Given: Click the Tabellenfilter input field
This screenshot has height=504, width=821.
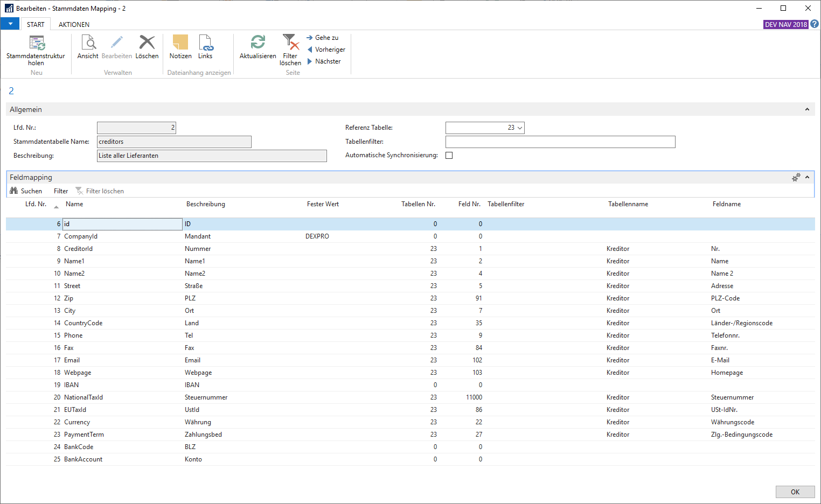Looking at the screenshot, I should click(x=560, y=142).
